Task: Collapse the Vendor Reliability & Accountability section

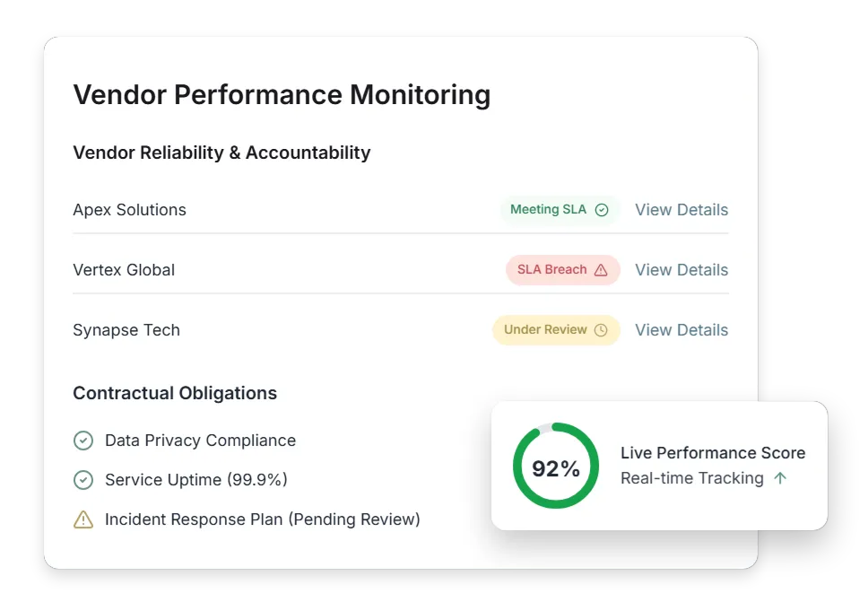Action: (221, 153)
